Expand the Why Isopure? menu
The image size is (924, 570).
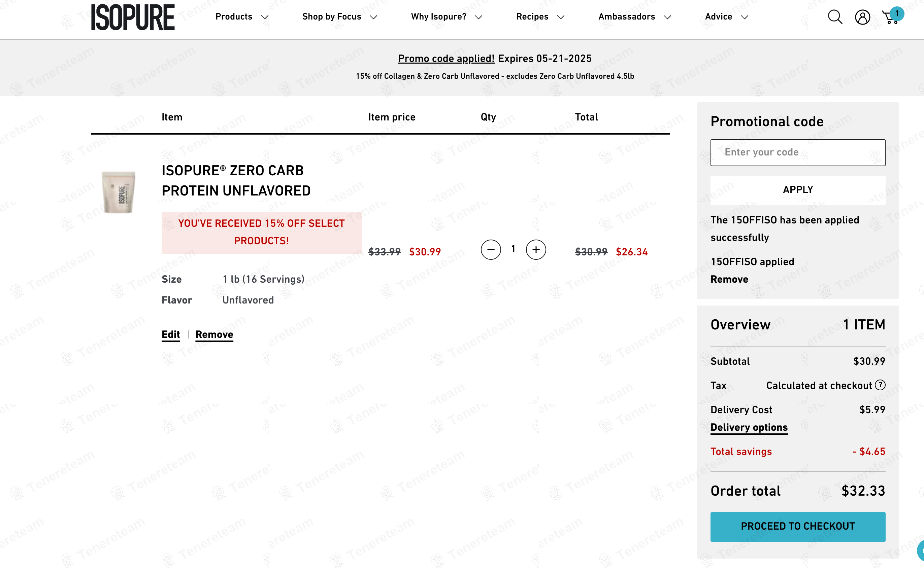(447, 17)
